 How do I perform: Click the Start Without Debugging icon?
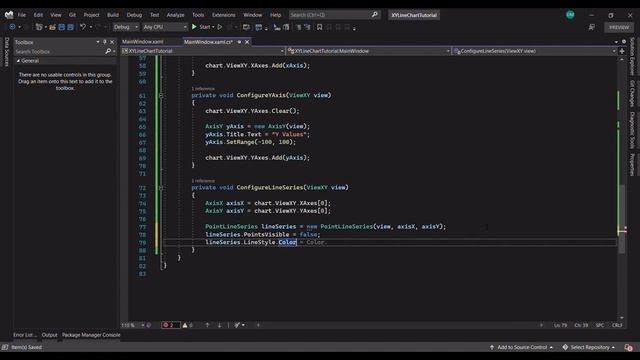pos(220,27)
